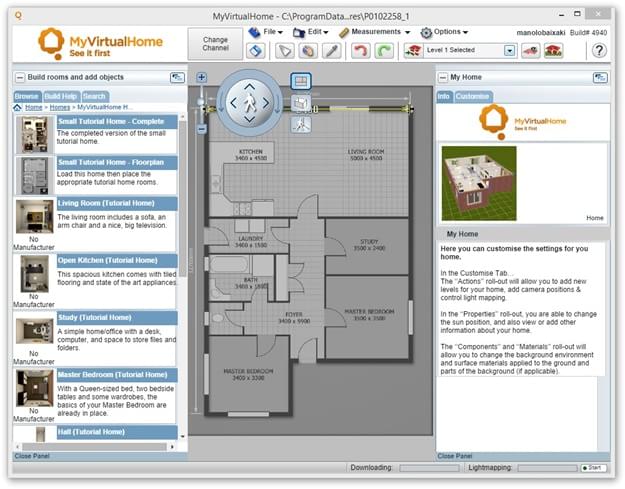Click the Change Channel button
Screen dimensions: 625x489
[215, 44]
